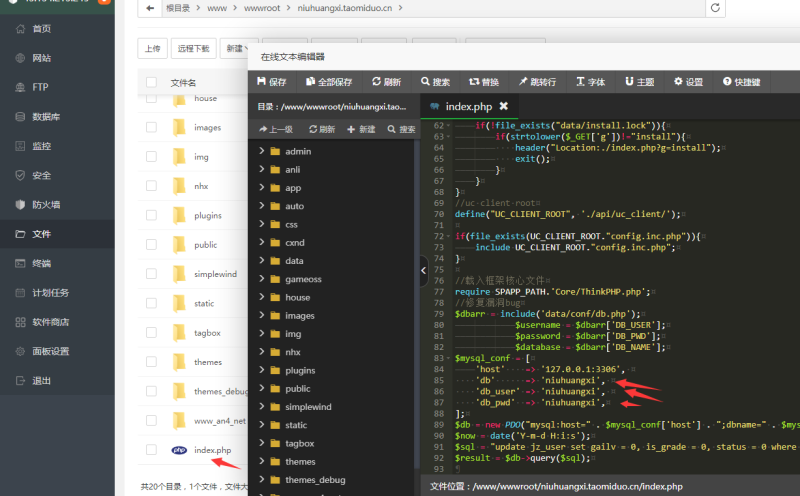
Task: Check the box for the img folder
Action: pyautogui.click(x=151, y=156)
